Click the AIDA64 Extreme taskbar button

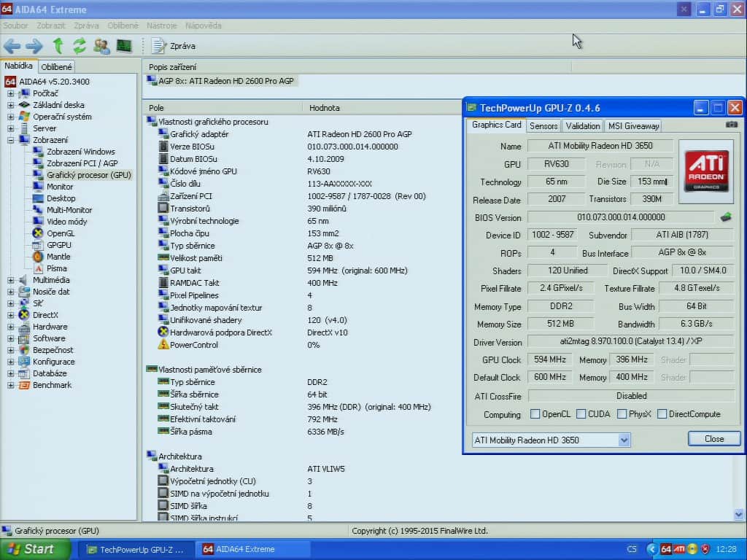pos(252,550)
